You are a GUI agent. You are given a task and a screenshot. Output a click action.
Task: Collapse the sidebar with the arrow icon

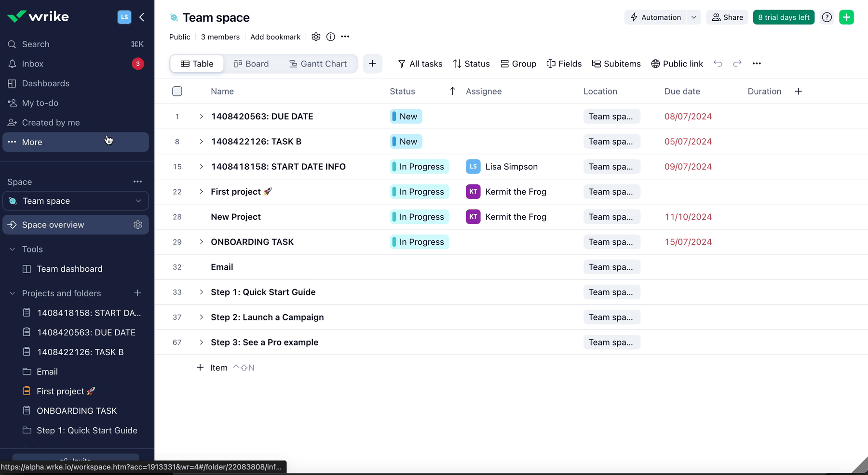tap(142, 17)
